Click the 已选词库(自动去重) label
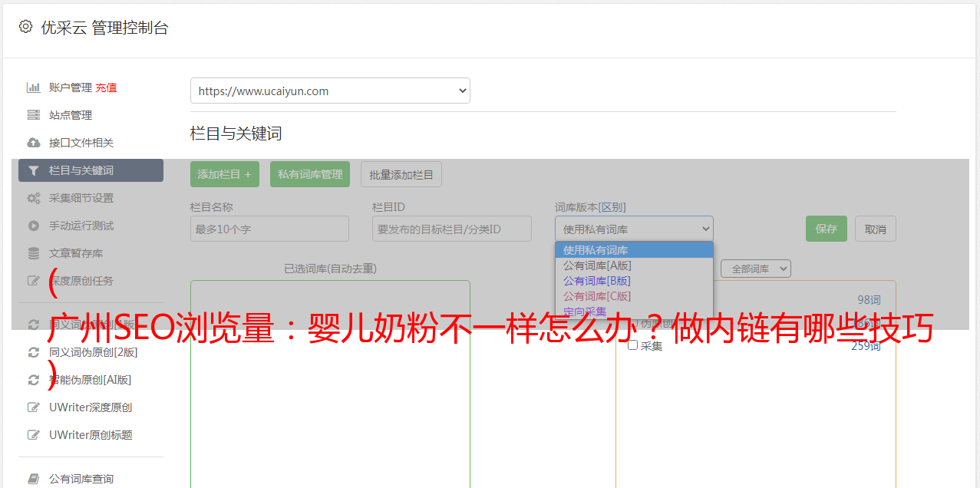Screen dimensions: 980x488 point(330,269)
